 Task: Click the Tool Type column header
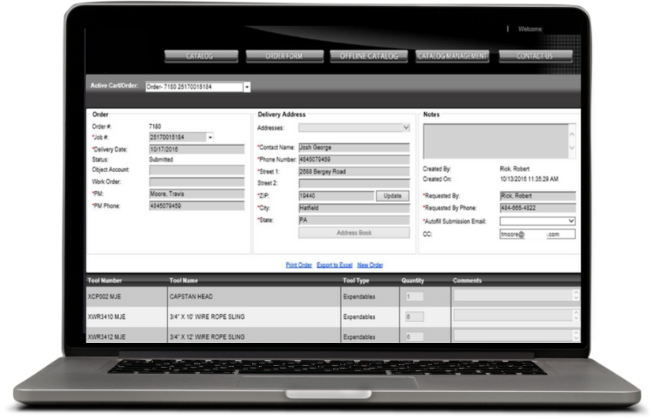(356, 280)
